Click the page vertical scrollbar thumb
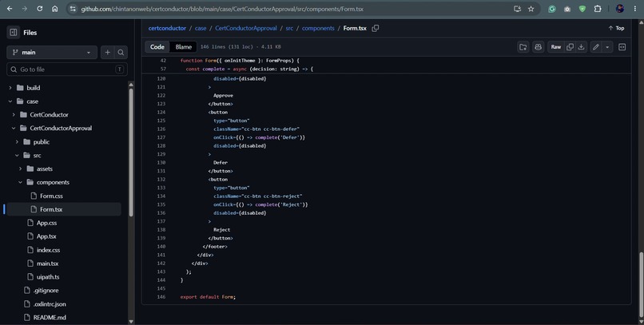 pos(641,284)
